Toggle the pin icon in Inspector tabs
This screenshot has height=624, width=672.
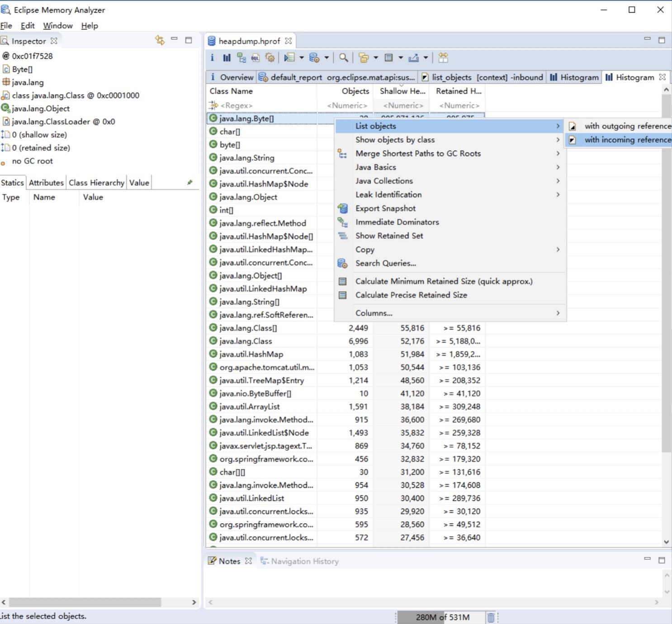click(x=190, y=183)
